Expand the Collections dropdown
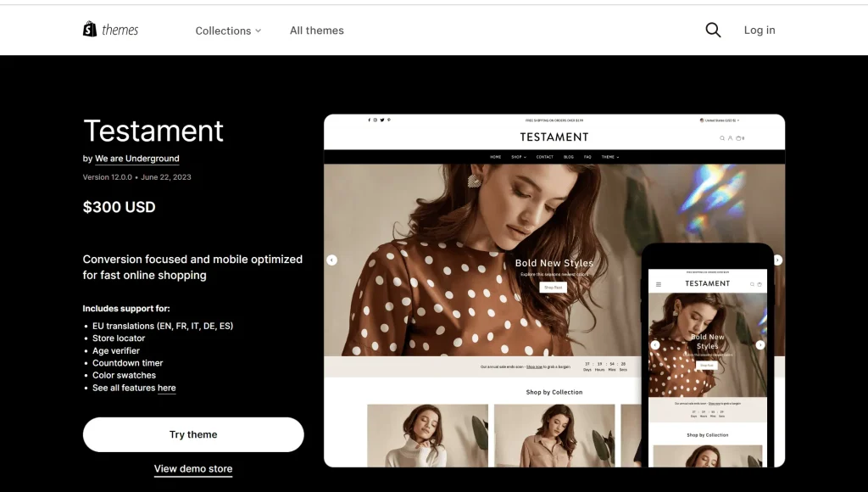Screen dimensions: 868x492 [x=228, y=31]
